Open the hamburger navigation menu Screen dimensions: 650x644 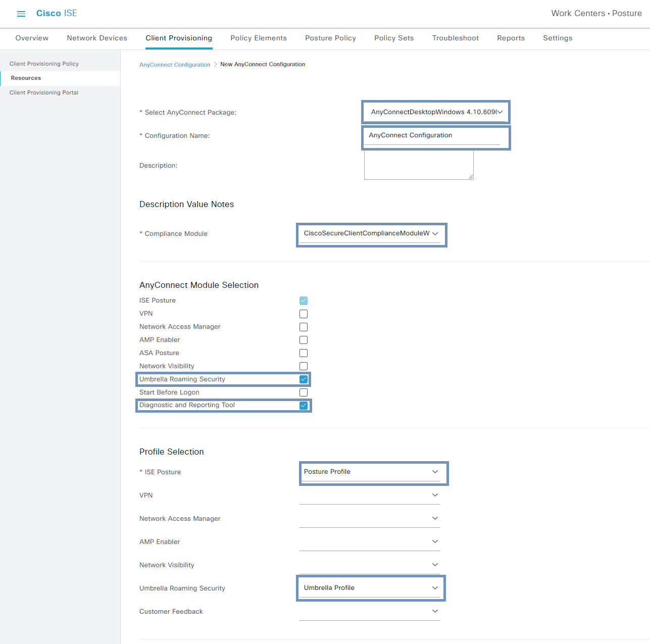pyautogui.click(x=21, y=14)
